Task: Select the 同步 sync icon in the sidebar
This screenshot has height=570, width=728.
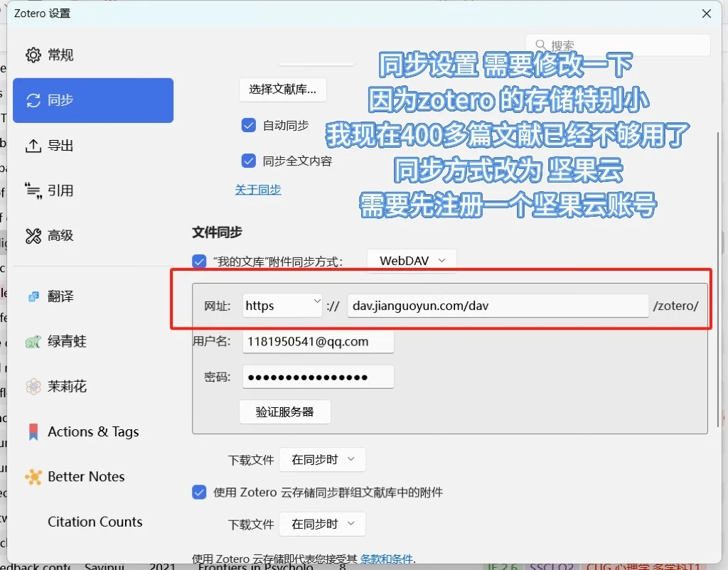Action: click(33, 100)
